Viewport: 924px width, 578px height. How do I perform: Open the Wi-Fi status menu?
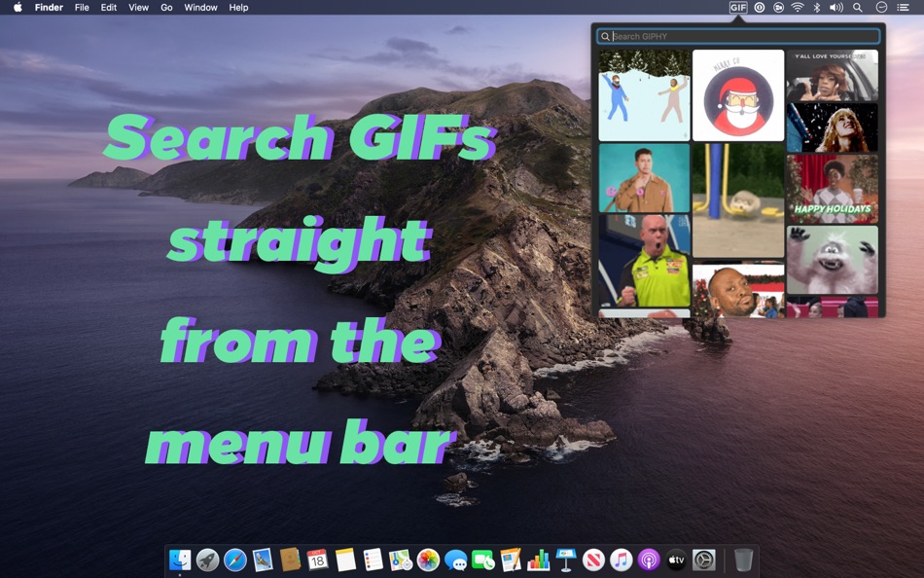pyautogui.click(x=798, y=8)
